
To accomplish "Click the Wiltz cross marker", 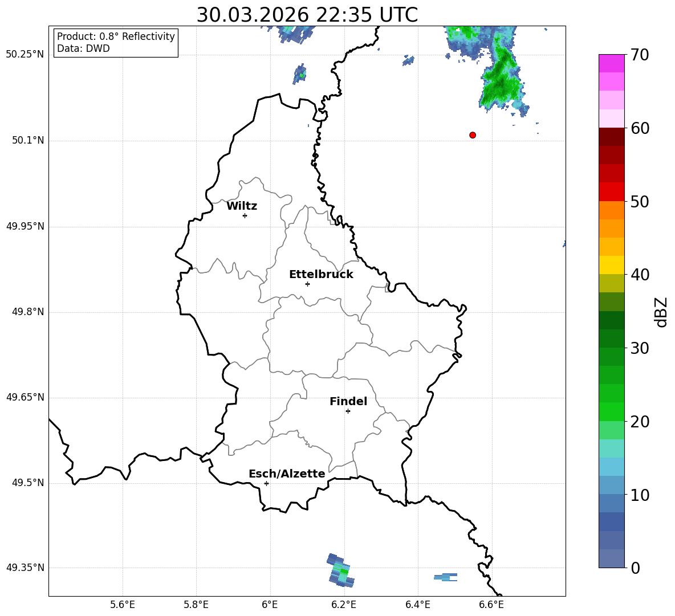I will pos(245,215).
